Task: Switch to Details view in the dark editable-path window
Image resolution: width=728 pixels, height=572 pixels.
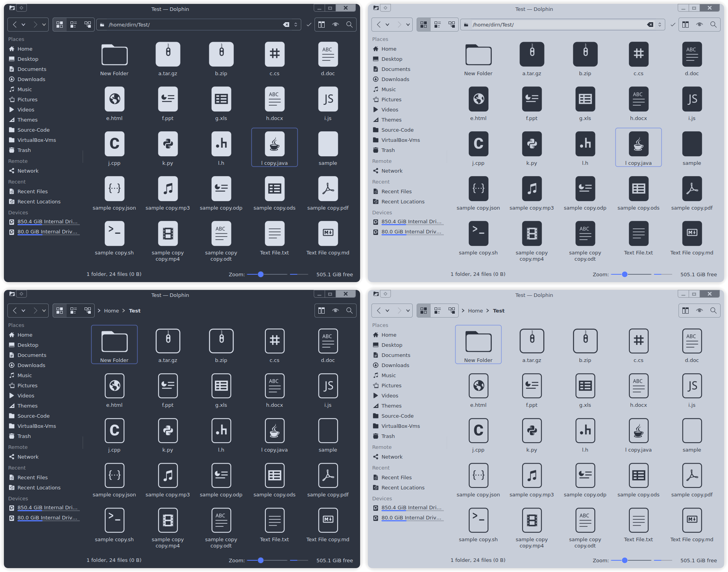Action: click(88, 25)
